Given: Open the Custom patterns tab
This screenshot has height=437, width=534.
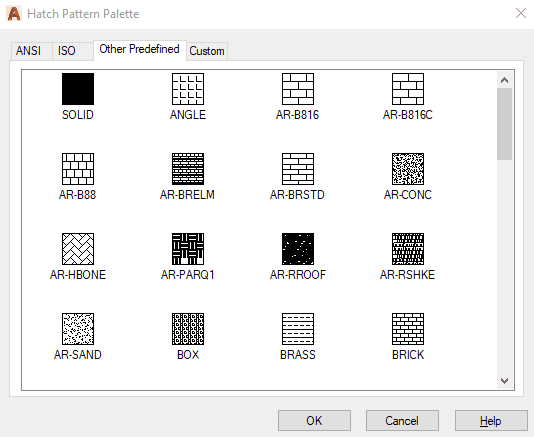Looking at the screenshot, I should (207, 51).
